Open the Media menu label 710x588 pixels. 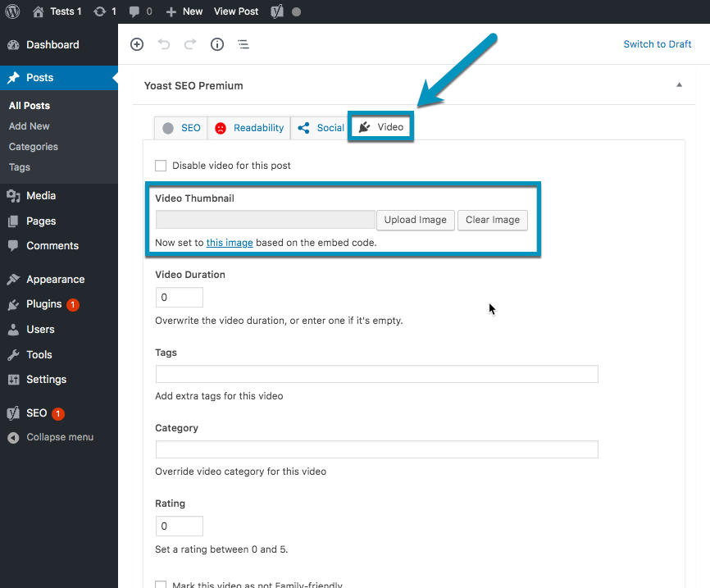[41, 196]
